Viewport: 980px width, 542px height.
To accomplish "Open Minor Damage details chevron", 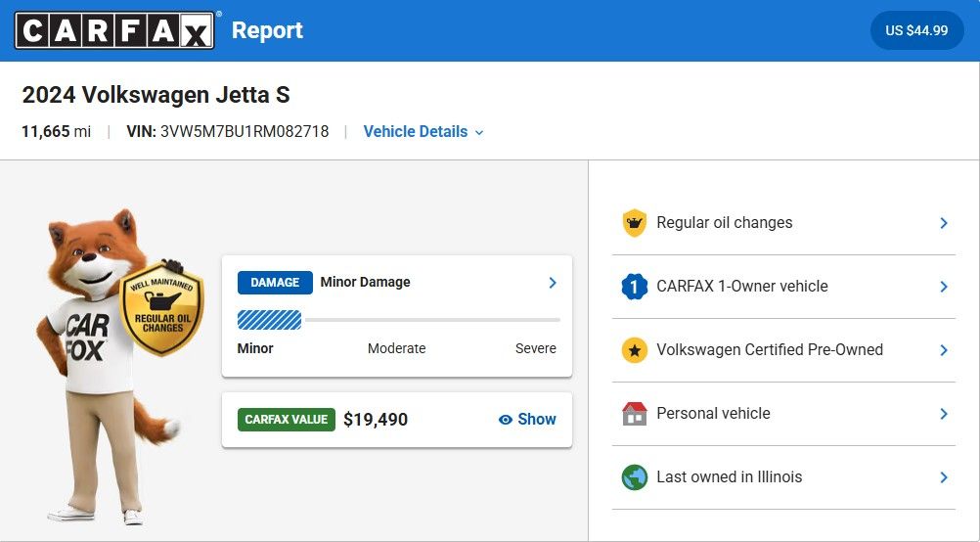I will click(x=553, y=283).
